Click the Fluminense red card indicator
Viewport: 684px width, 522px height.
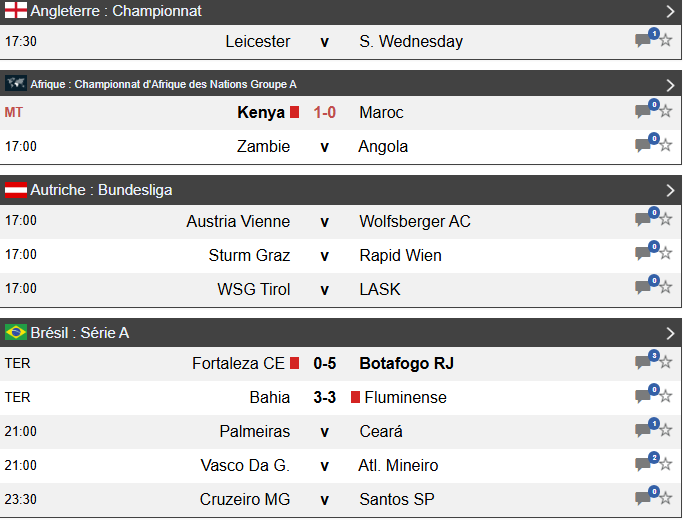355,397
